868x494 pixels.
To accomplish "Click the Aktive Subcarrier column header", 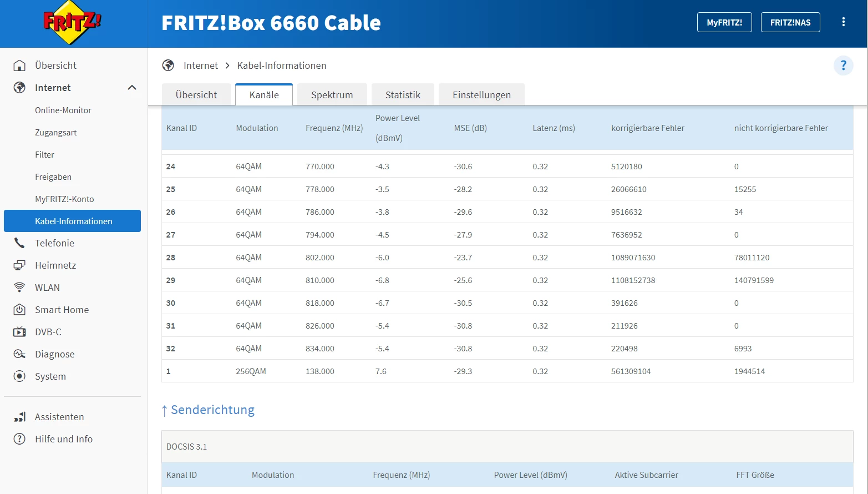I will (x=647, y=475).
